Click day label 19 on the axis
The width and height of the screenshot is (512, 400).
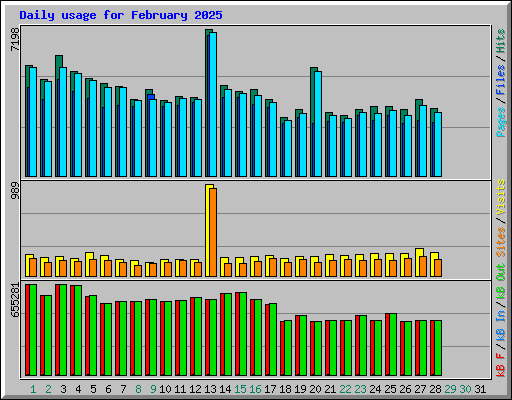(300, 389)
